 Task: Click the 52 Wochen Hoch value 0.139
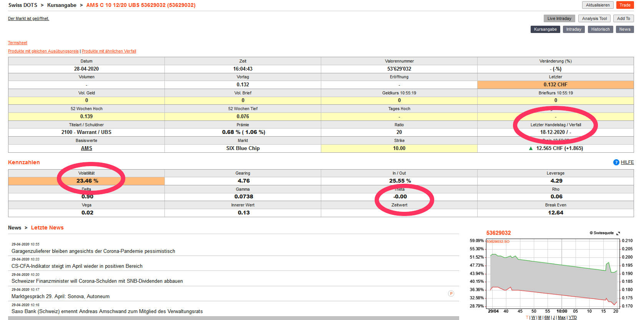[86, 116]
